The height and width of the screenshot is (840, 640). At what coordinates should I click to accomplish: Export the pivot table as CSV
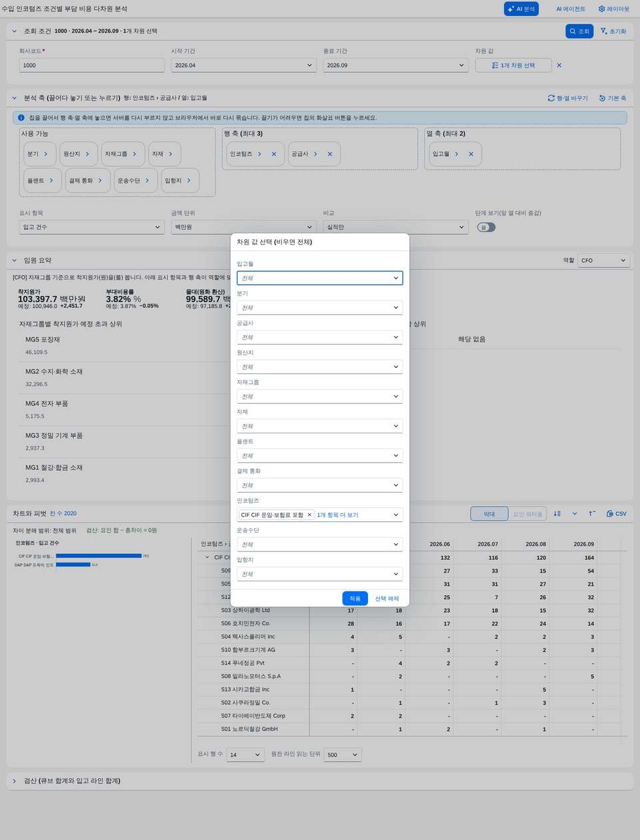pyautogui.click(x=617, y=514)
